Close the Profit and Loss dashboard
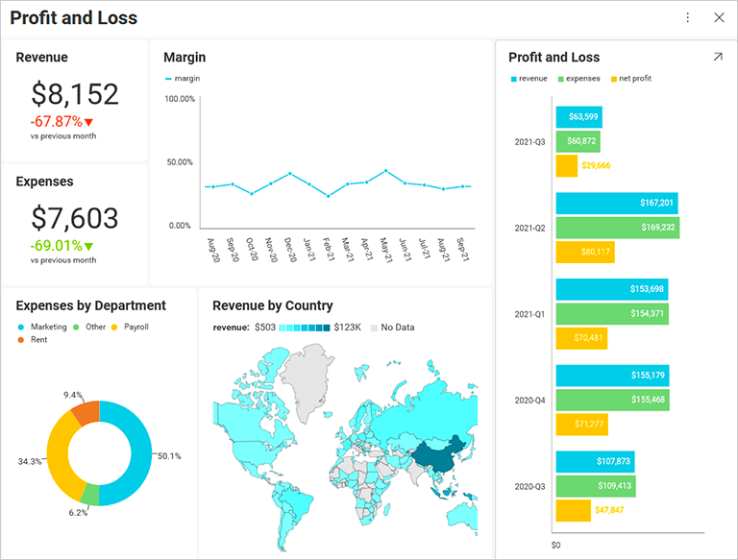The width and height of the screenshot is (738, 560). coord(719,17)
